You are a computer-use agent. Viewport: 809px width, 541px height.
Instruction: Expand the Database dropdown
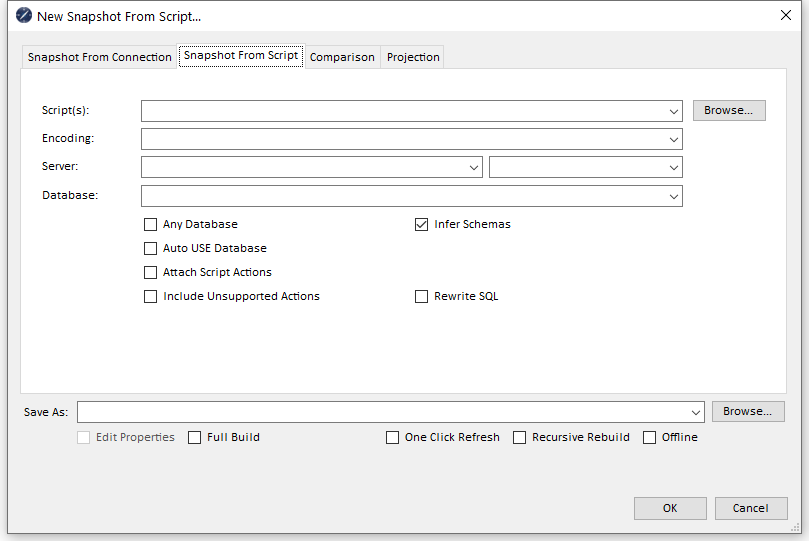click(675, 196)
